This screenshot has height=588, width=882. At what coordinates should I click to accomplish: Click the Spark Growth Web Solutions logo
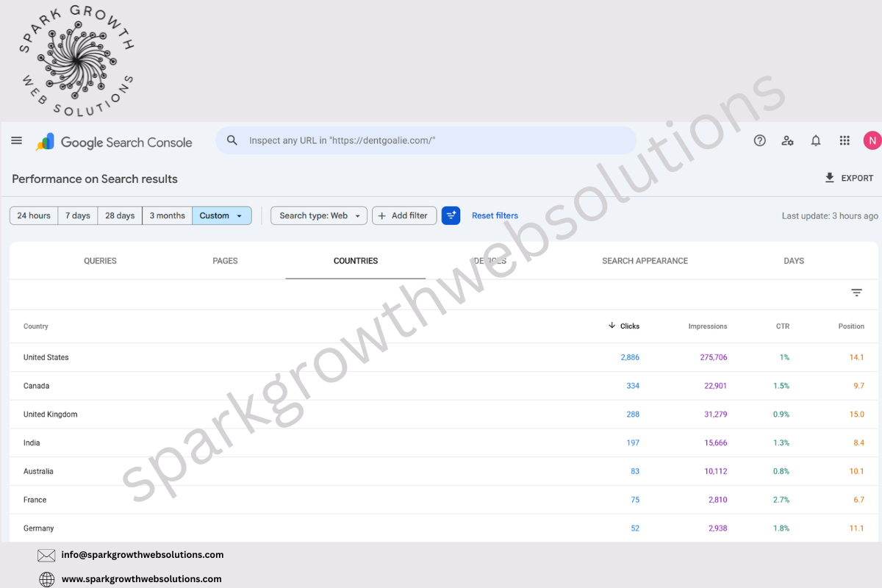(76, 60)
